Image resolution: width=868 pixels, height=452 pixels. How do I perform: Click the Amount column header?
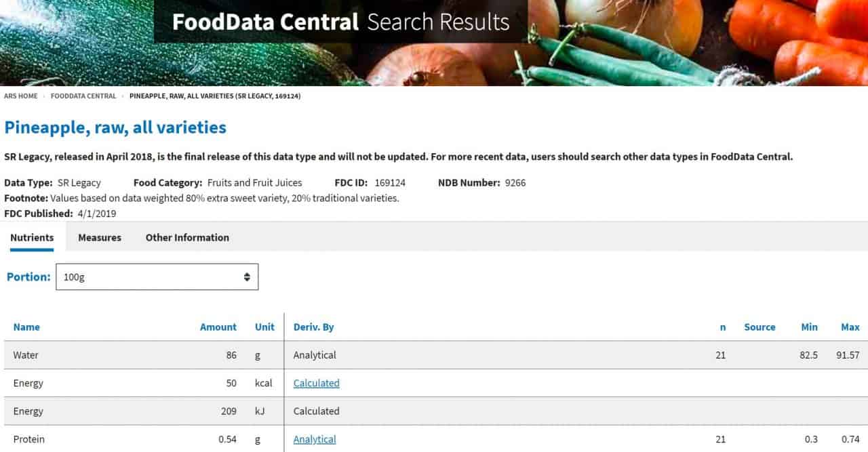(218, 327)
